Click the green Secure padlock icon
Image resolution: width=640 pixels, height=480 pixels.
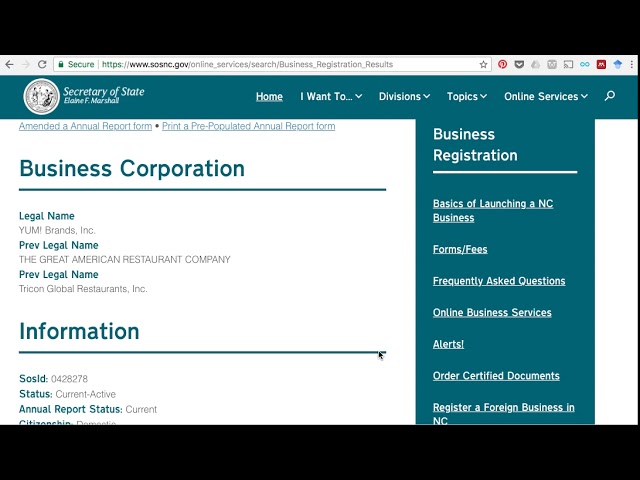click(x=61, y=64)
